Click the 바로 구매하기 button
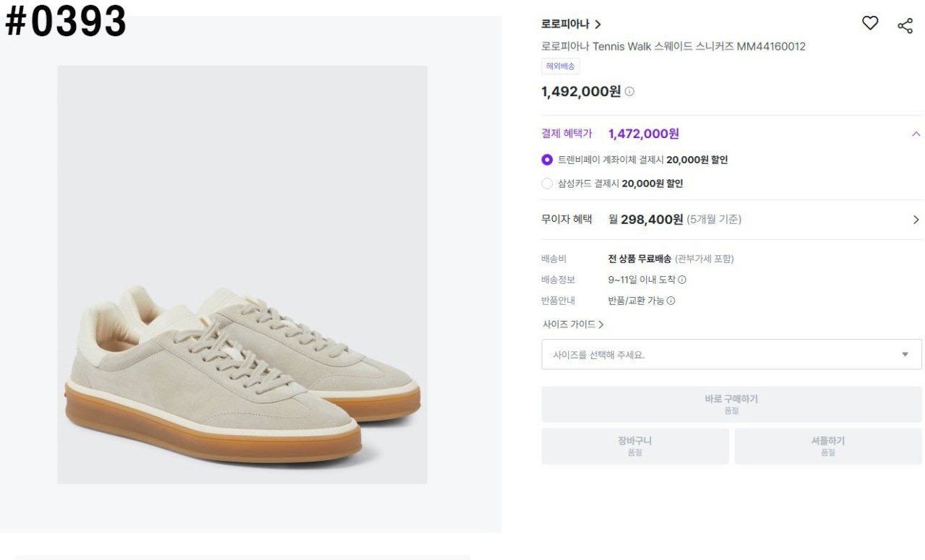Image resolution: width=925 pixels, height=560 pixels. point(731,404)
